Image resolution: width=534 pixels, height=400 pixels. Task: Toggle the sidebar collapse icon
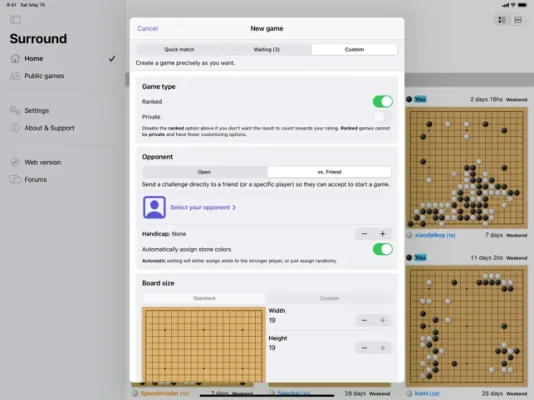[15, 20]
